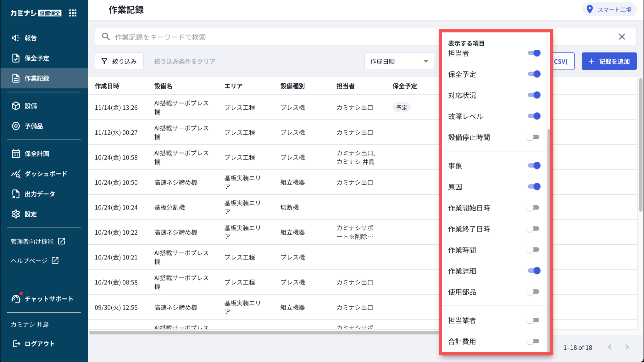Click the スマート工場 location pin
This screenshot has height=362, width=644.
pos(590,9)
